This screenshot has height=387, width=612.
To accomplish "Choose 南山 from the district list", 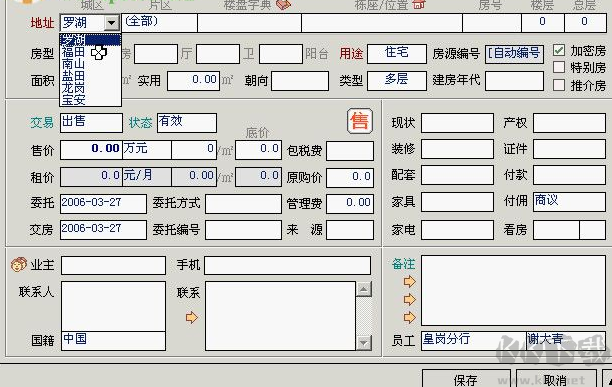I will [91, 64].
